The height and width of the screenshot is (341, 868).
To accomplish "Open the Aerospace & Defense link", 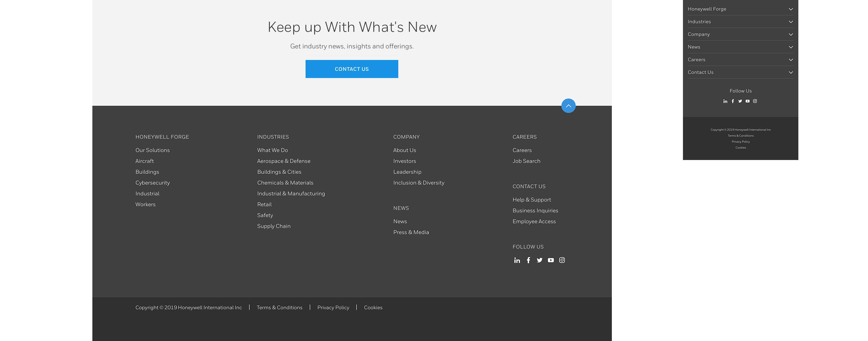I will point(284,161).
